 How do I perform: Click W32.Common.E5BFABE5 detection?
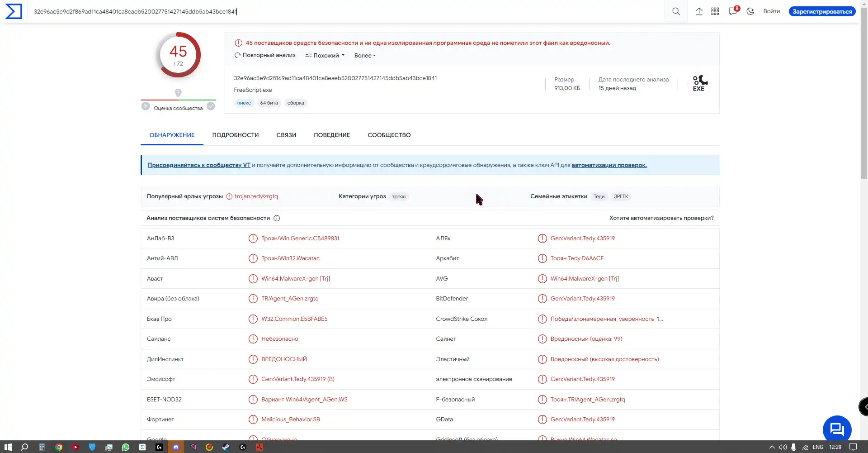[x=294, y=319]
